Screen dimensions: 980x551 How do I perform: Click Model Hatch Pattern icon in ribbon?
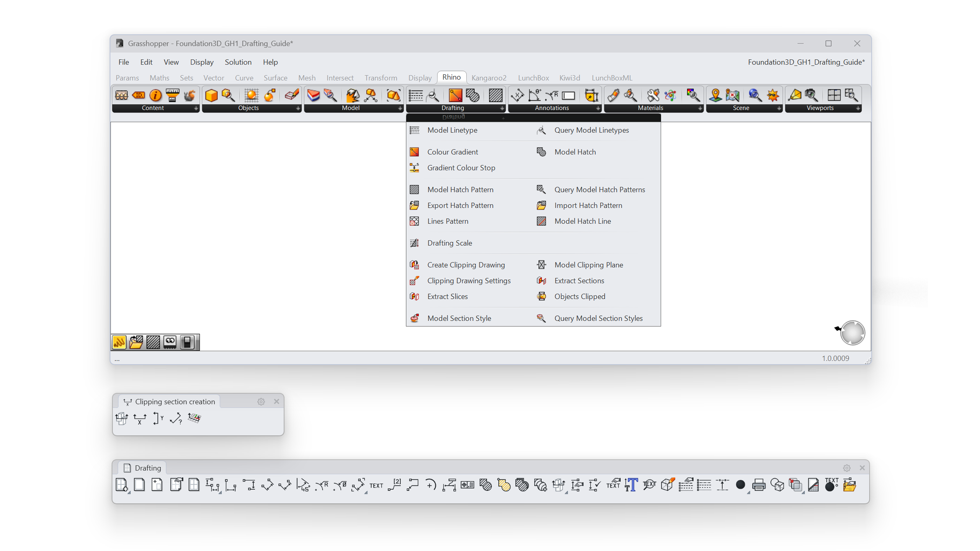coord(495,95)
